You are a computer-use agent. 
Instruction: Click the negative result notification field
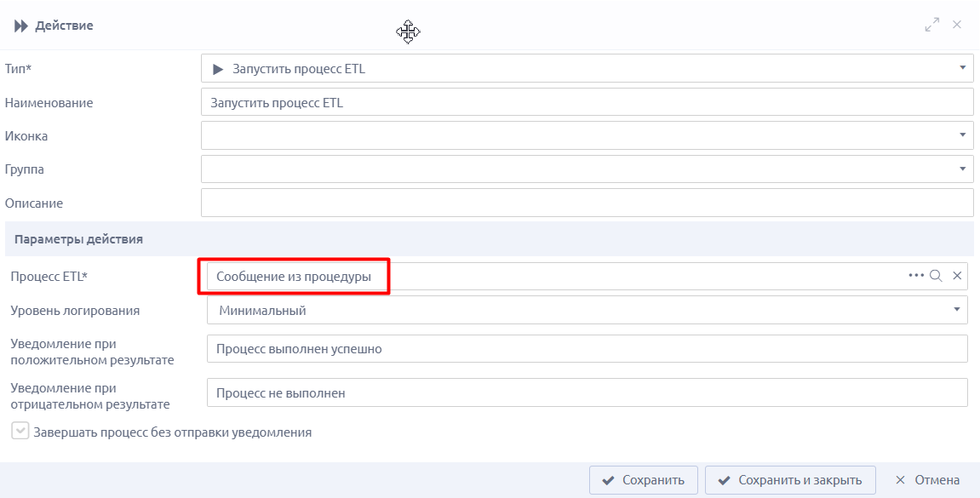587,393
